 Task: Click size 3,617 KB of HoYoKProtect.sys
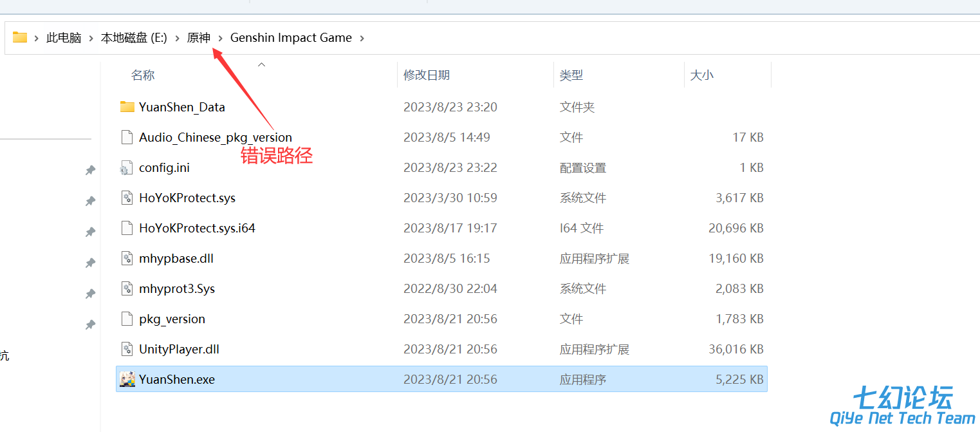[x=740, y=198]
